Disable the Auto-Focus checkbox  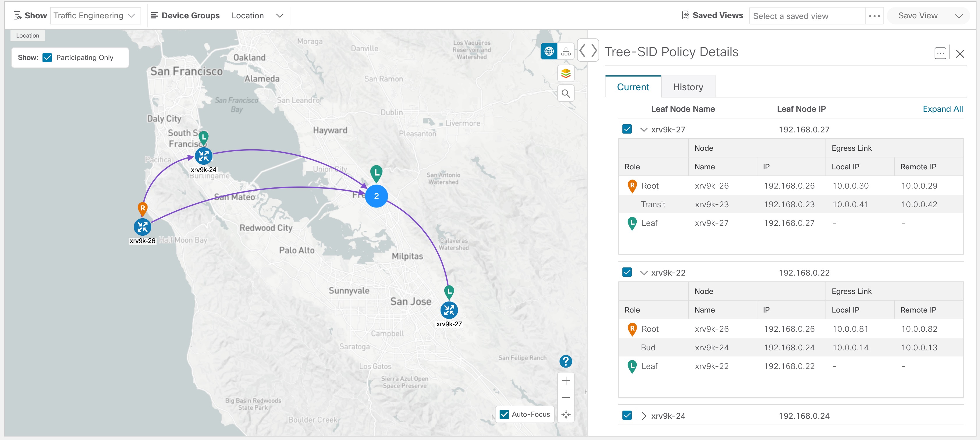click(505, 414)
